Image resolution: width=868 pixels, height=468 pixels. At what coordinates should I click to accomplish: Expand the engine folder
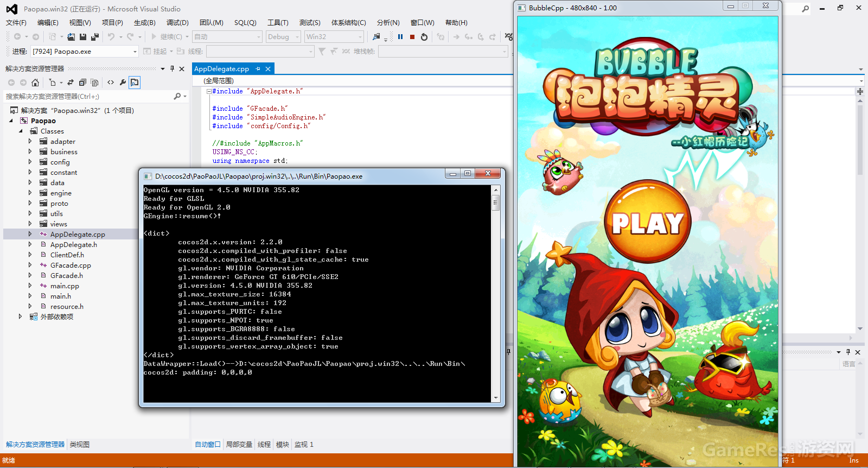click(x=30, y=193)
